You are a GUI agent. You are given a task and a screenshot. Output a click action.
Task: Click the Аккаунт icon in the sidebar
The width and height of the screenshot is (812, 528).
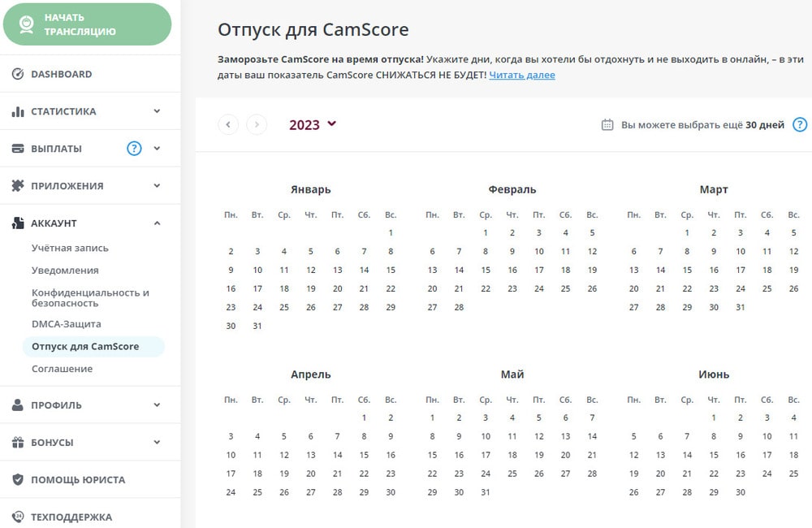tap(18, 223)
